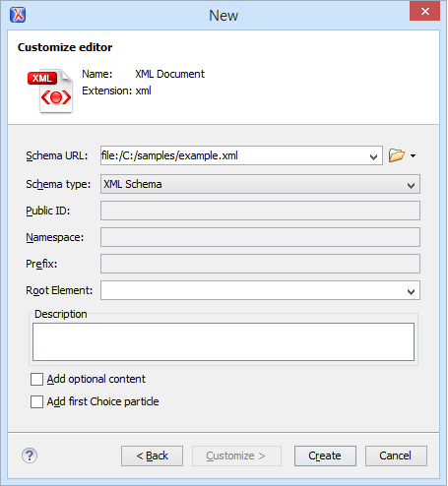Click the disabled Customize button
Screen dimensions: 448x486
click(x=236, y=456)
